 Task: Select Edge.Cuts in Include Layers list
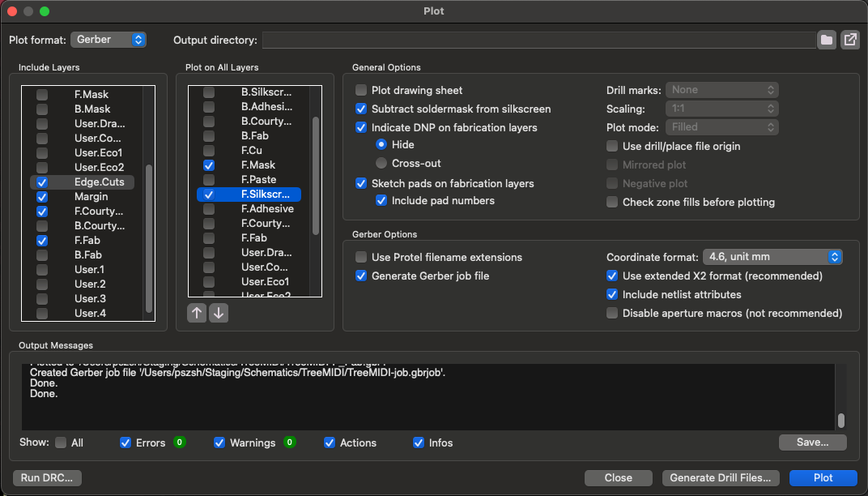(99, 182)
